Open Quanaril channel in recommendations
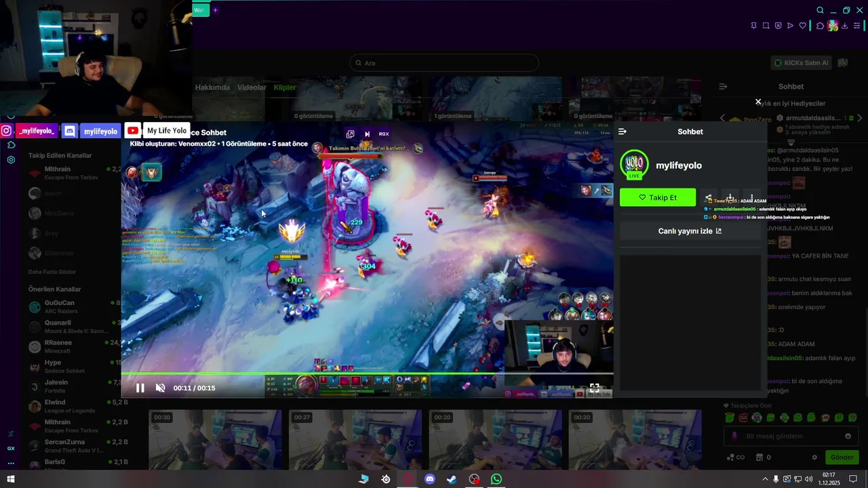 (75, 327)
